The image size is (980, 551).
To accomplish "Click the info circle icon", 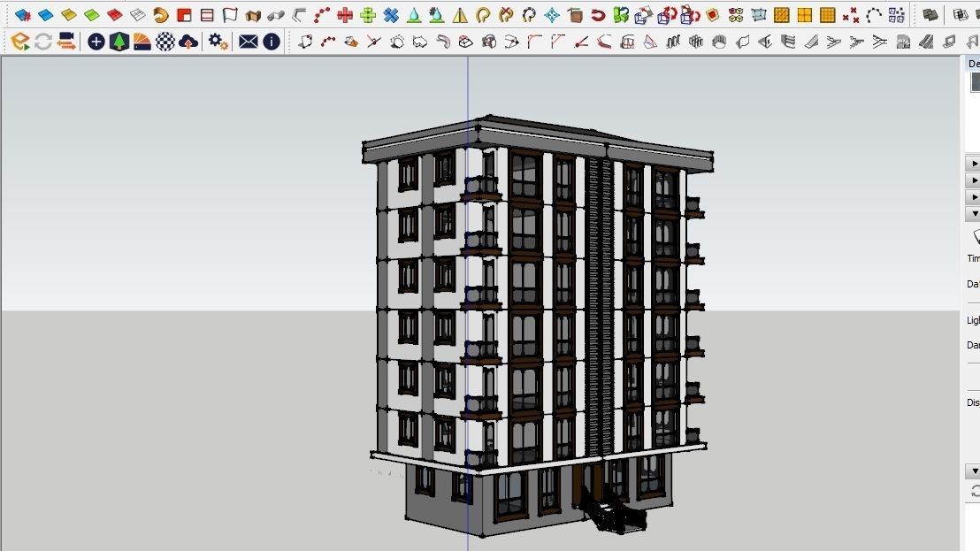I will 272,42.
